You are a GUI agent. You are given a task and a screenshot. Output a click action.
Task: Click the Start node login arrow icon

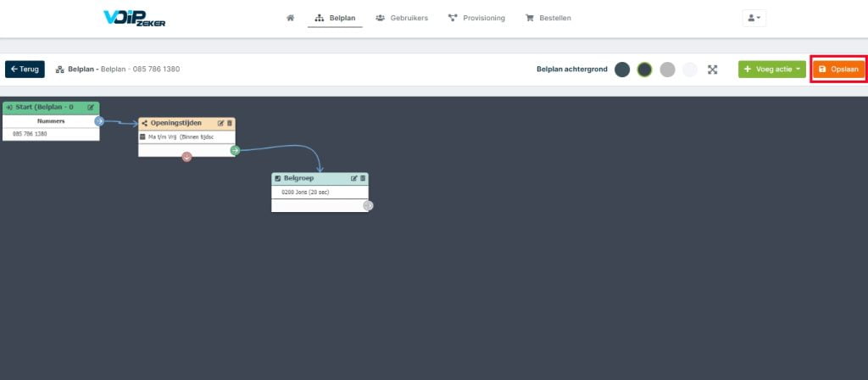coord(8,108)
